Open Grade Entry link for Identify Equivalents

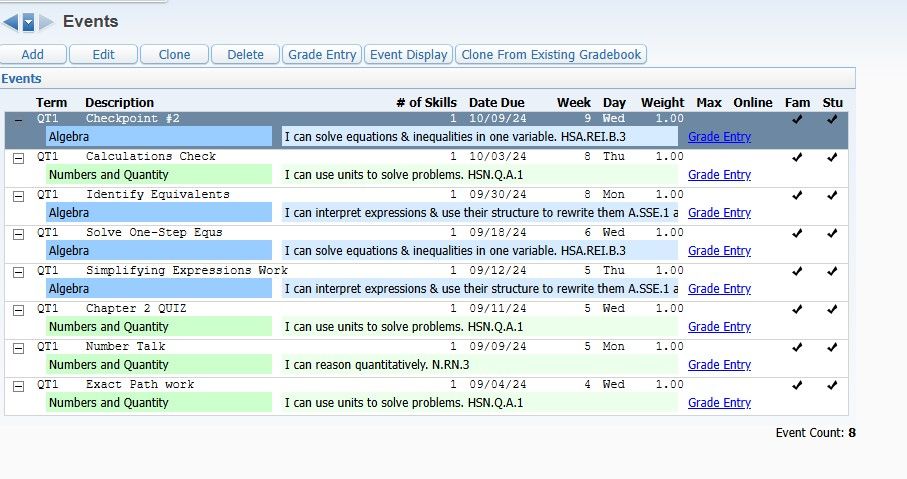[x=719, y=213]
